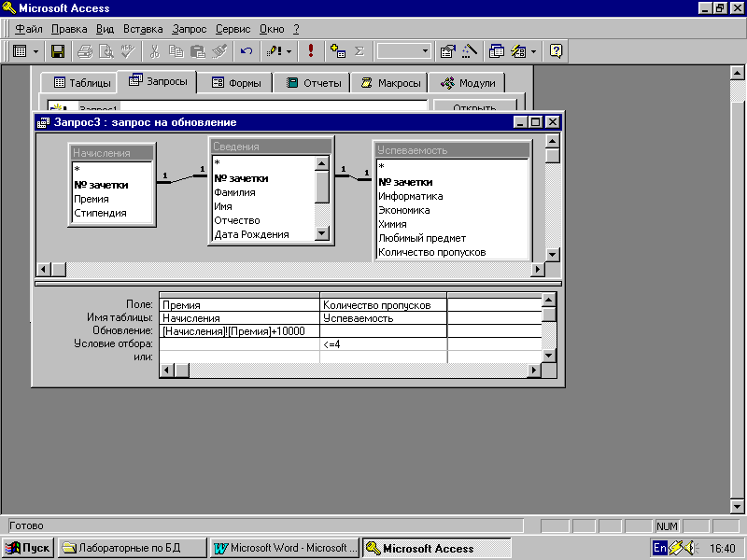Select Количество пропусков in Успеваемость list
Image resolution: width=747 pixels, height=560 pixels.
pyautogui.click(x=431, y=252)
